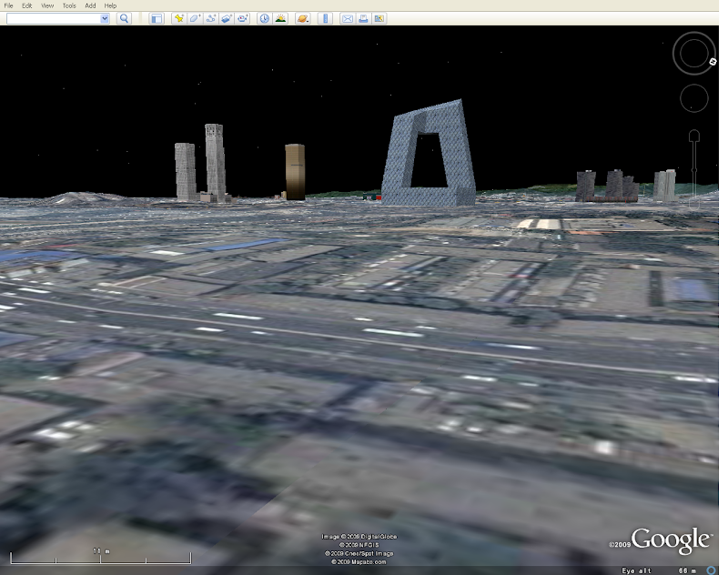Select the Add Path tool
The width and height of the screenshot is (728, 575).
211,18
